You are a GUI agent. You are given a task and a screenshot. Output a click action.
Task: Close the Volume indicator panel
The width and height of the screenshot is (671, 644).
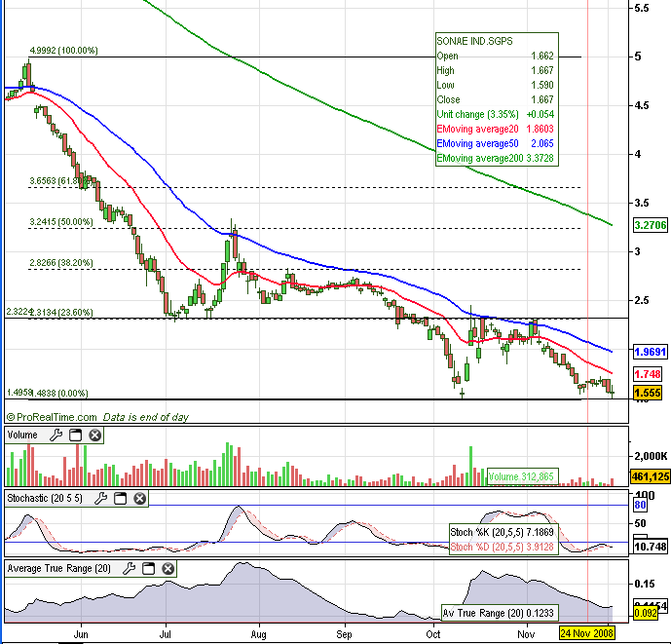pos(94,436)
